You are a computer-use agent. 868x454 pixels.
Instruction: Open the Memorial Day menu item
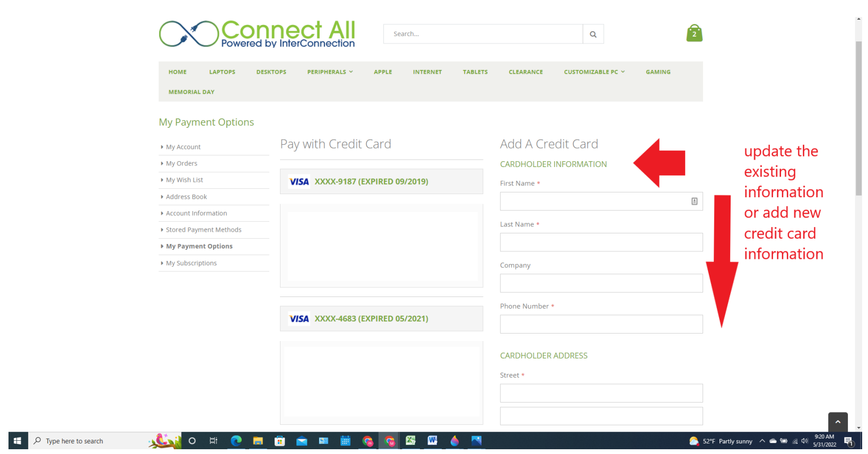coord(191,92)
